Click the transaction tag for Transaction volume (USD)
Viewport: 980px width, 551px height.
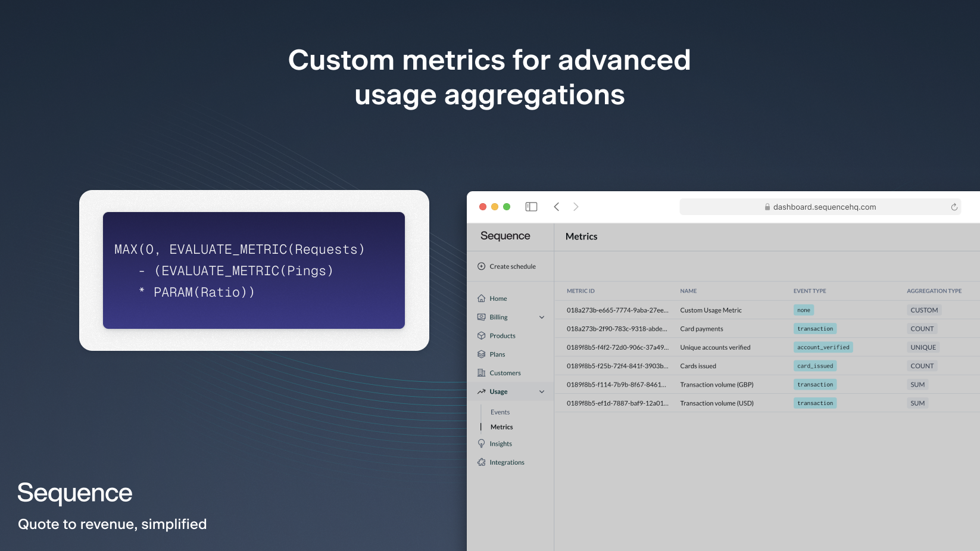coord(815,403)
